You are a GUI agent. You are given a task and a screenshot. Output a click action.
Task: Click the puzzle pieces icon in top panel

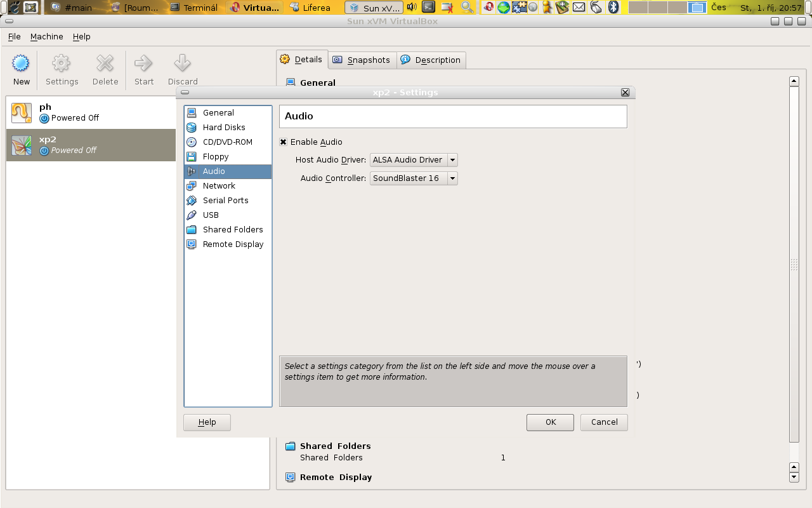519,8
